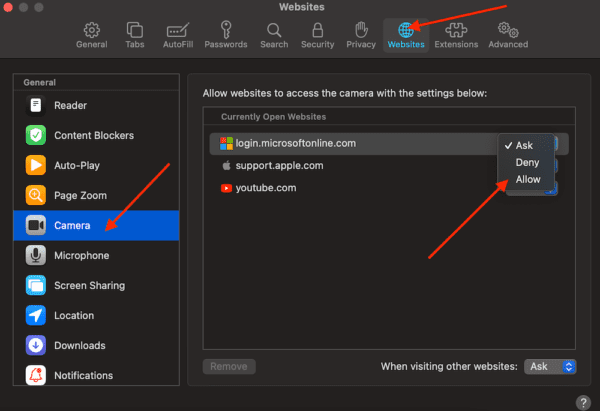Open the Advanced gears icon
The height and width of the screenshot is (411, 600).
point(508,30)
